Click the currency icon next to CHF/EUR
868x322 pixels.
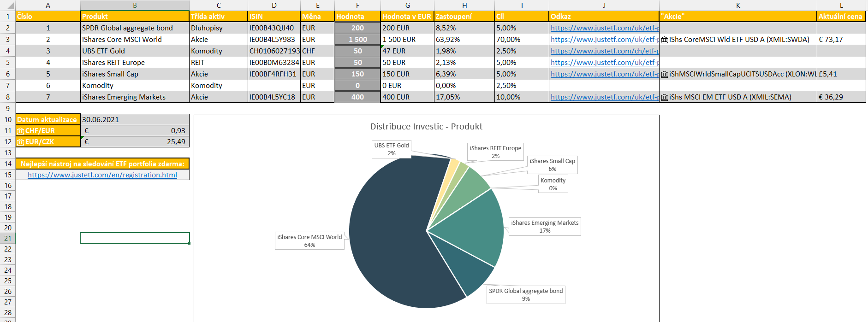[x=20, y=131]
